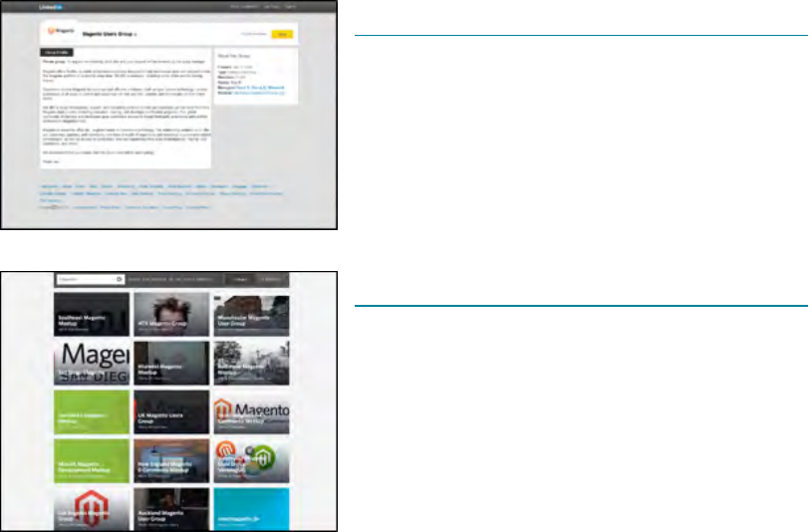Open the ATX Magento Group card
The width and height of the screenshot is (808, 532).
tap(171, 315)
